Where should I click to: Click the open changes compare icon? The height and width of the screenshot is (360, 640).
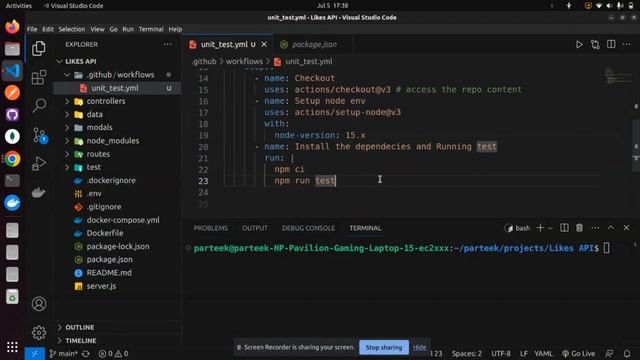pyautogui.click(x=595, y=44)
